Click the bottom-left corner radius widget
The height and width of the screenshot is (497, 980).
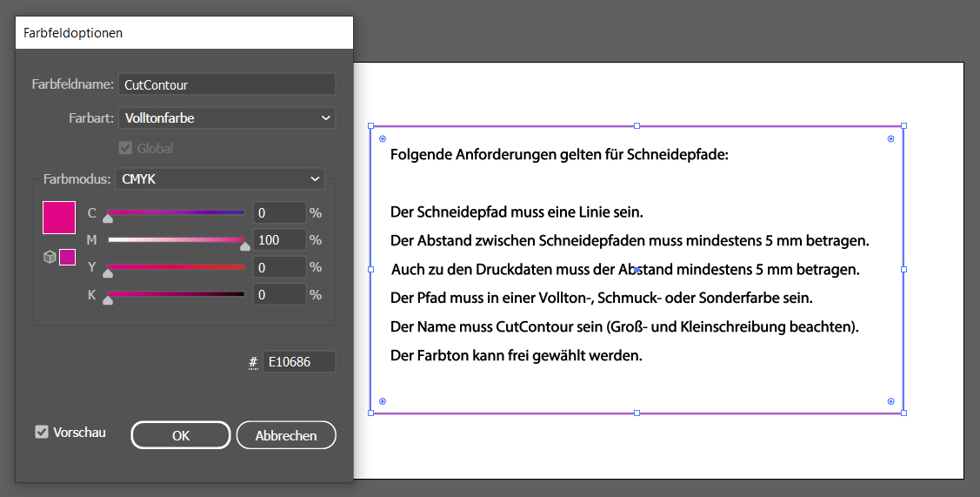(383, 401)
